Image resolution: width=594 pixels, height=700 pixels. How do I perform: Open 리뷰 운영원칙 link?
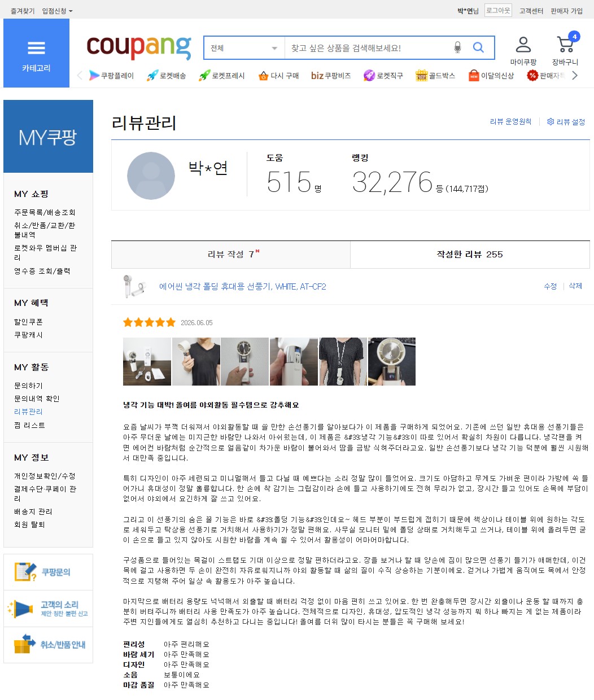tap(510, 122)
